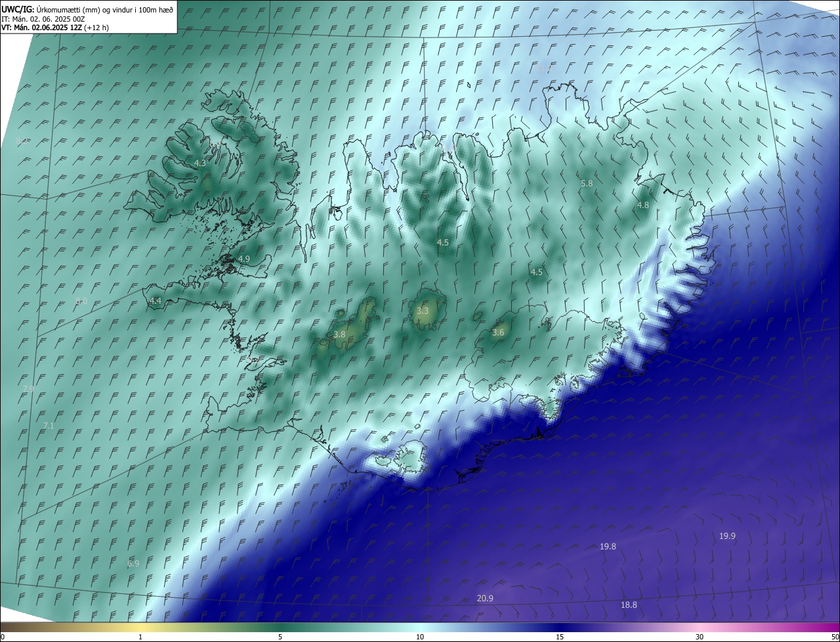
Task: Click the 5.8 value label in the northeast
Action: click(587, 184)
